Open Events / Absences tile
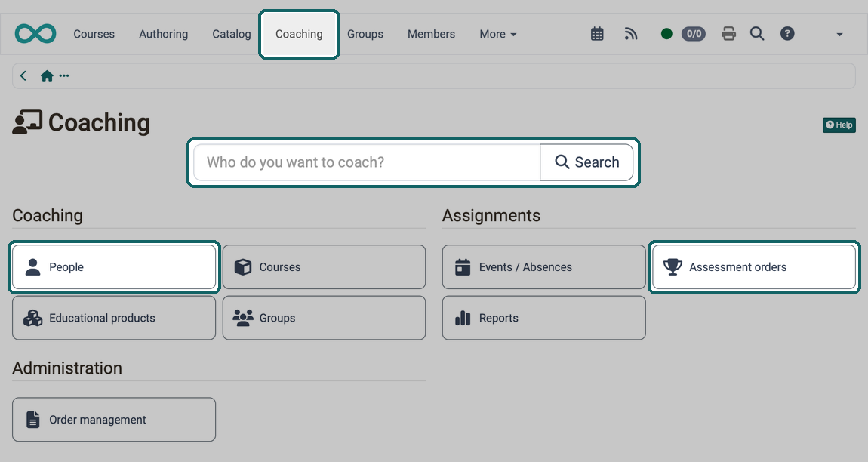868x462 pixels. click(x=543, y=267)
